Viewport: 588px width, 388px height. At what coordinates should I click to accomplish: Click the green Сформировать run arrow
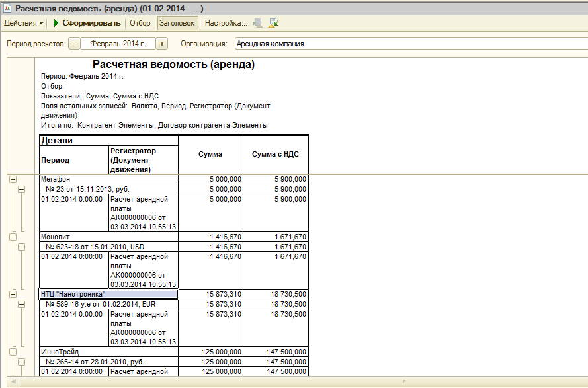coord(57,23)
